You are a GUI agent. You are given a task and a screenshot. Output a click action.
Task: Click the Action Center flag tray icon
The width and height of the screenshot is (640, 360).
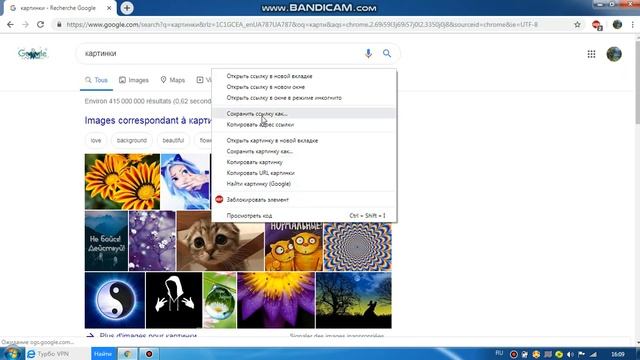tap(582, 354)
